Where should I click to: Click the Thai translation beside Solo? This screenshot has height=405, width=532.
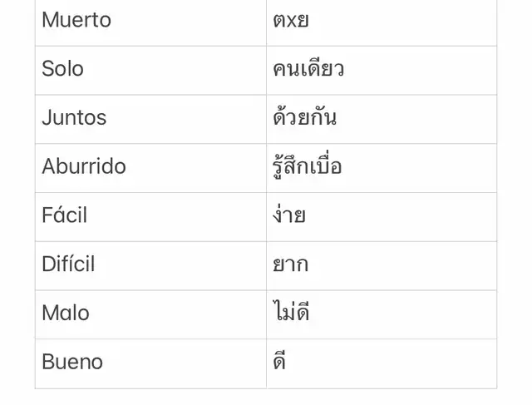308,69
